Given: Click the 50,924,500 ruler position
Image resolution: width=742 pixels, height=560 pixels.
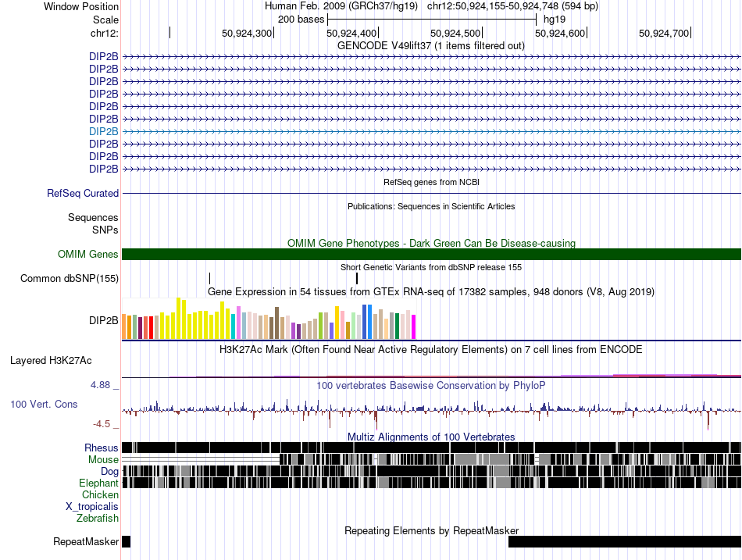Looking at the screenshot, I should [455, 33].
